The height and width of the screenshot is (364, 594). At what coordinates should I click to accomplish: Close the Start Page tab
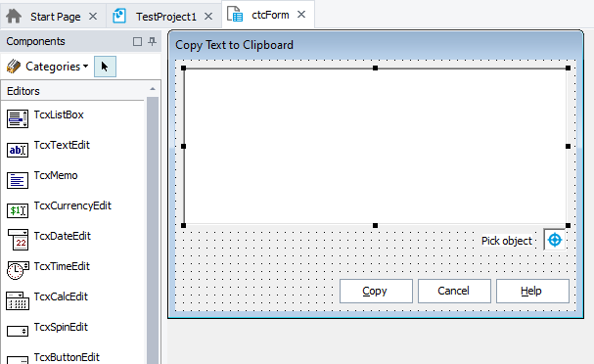point(93,17)
